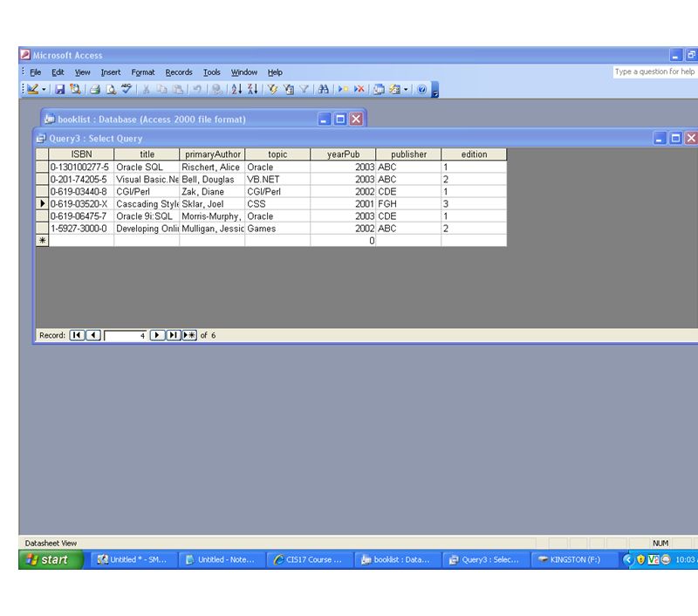This screenshot has height=616, width=698.
Task: Apply Filter By Selection icon
Action: point(272,90)
